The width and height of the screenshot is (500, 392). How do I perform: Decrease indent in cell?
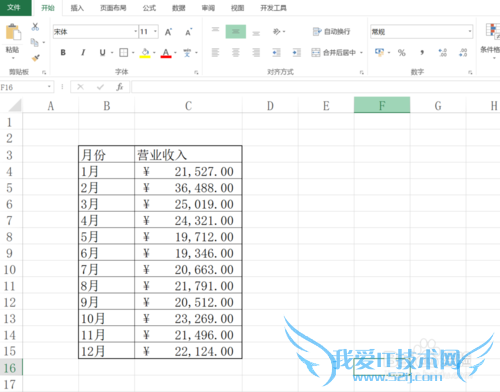tap(276, 52)
